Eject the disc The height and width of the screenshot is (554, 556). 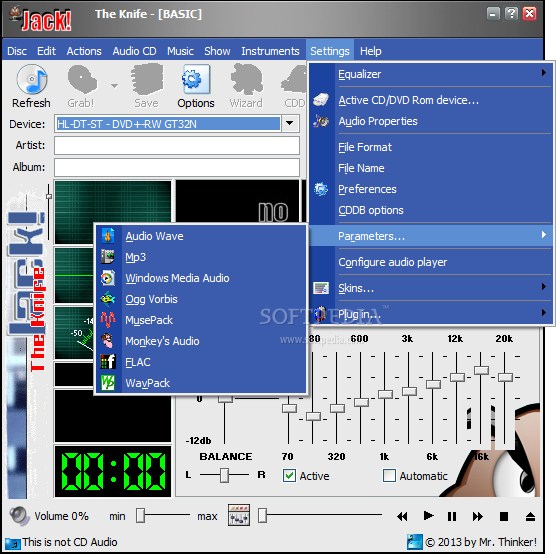(x=530, y=516)
